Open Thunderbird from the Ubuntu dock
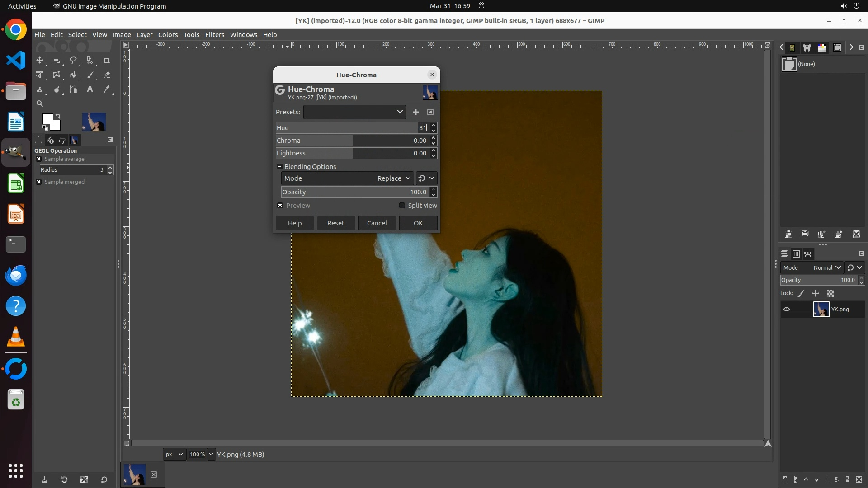 pos(16,275)
